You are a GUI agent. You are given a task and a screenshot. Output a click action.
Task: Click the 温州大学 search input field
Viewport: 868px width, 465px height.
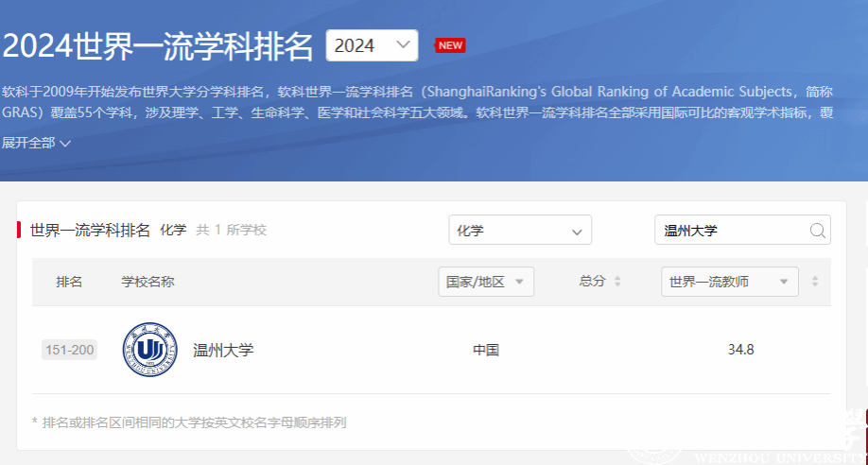(x=733, y=231)
